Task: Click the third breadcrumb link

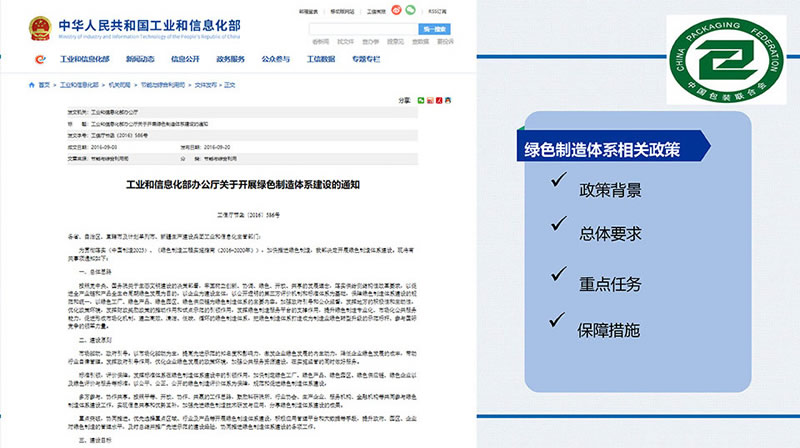Action: (x=119, y=85)
